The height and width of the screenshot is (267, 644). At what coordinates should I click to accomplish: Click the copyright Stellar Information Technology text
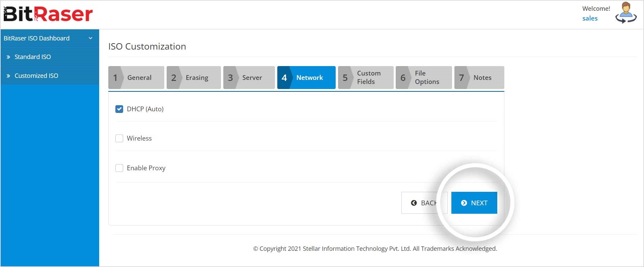375,248
